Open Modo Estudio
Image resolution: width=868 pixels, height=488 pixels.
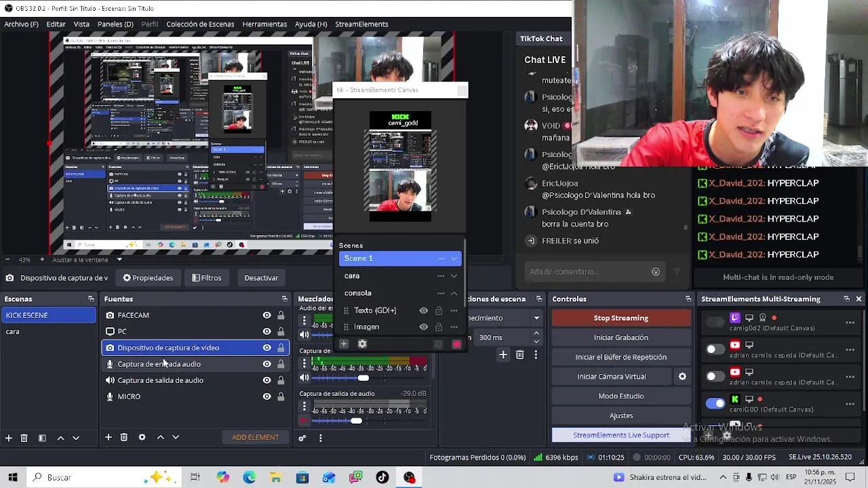click(621, 396)
